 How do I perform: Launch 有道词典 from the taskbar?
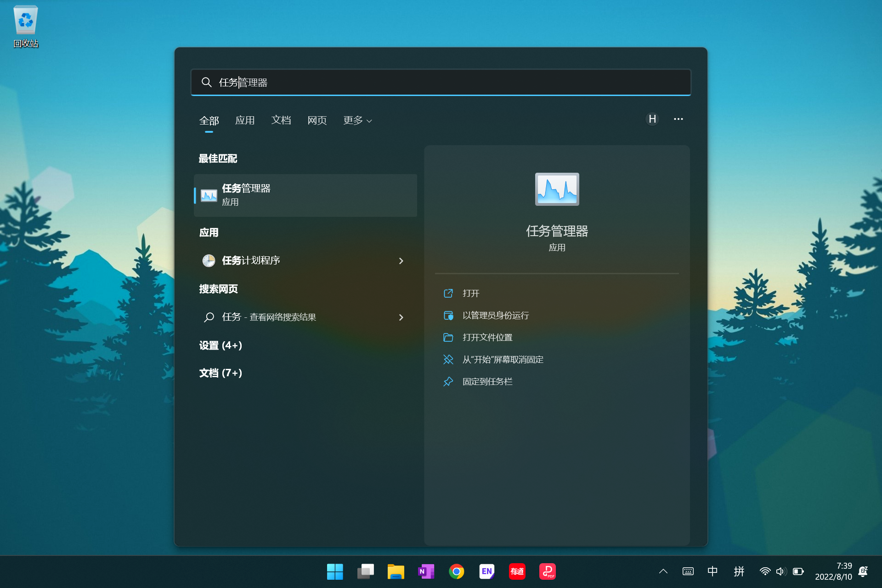click(x=516, y=571)
